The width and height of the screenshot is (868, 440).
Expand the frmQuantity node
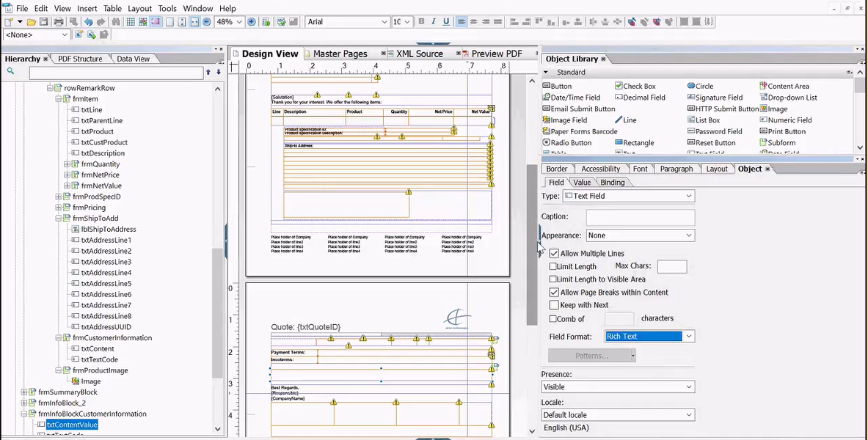(x=67, y=164)
